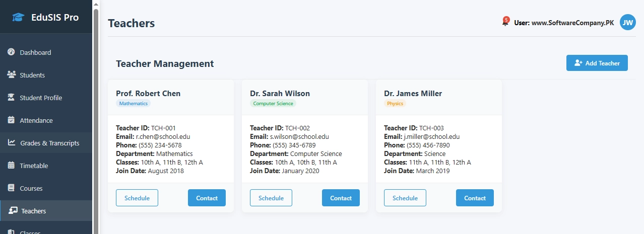Click the Grades & Transcripts chart icon
Screen dimensions: 644x234
pos(12,143)
